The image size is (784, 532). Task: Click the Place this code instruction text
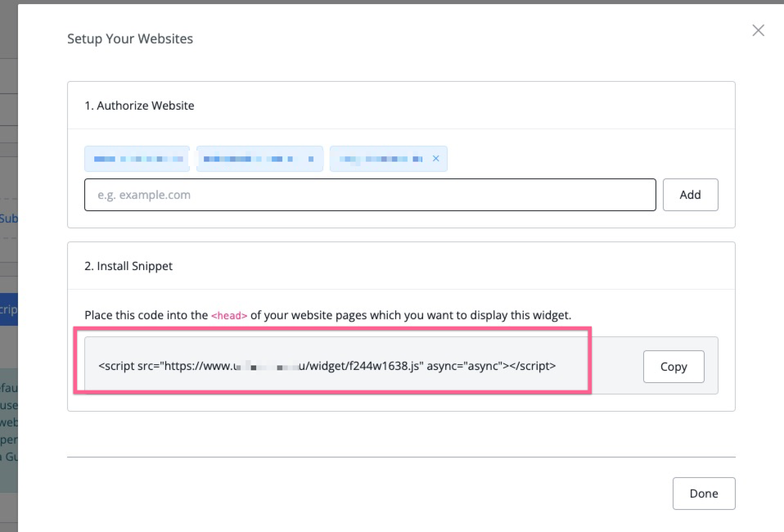(147, 315)
